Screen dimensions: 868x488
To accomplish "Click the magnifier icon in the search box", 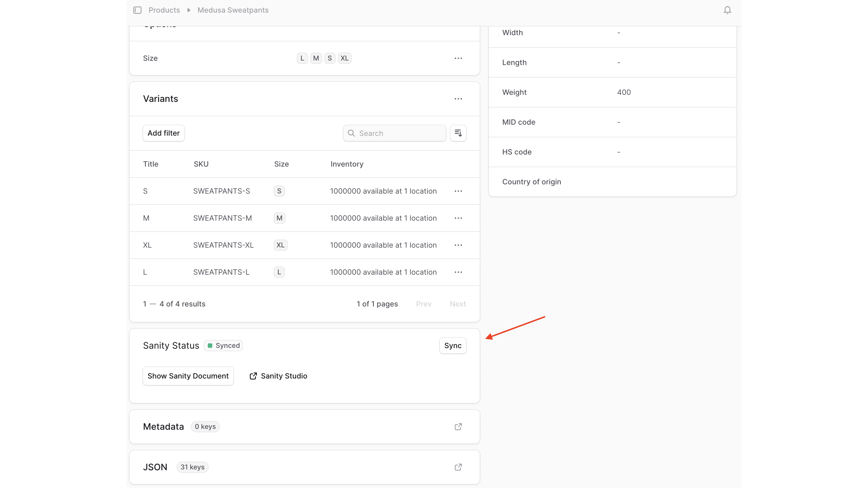I will 351,133.
